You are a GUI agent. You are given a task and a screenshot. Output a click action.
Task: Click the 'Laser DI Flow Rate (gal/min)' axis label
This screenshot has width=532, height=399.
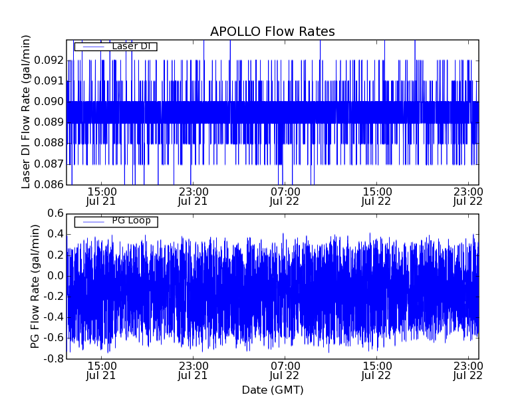click(x=26, y=112)
